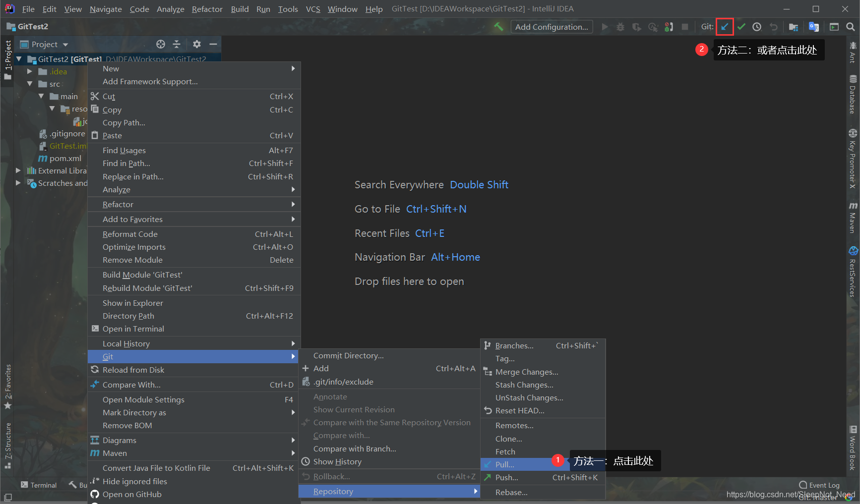This screenshot has height=504, width=860.
Task: Choose Rebase... in repository submenu
Action: [x=543, y=492]
